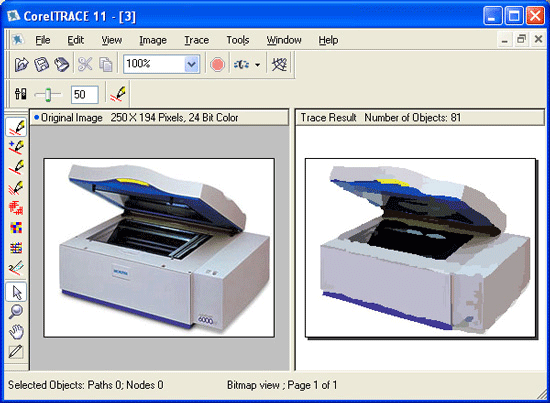Select the Sketch trace tool icon
The height and width of the screenshot is (403, 550).
coord(16,189)
